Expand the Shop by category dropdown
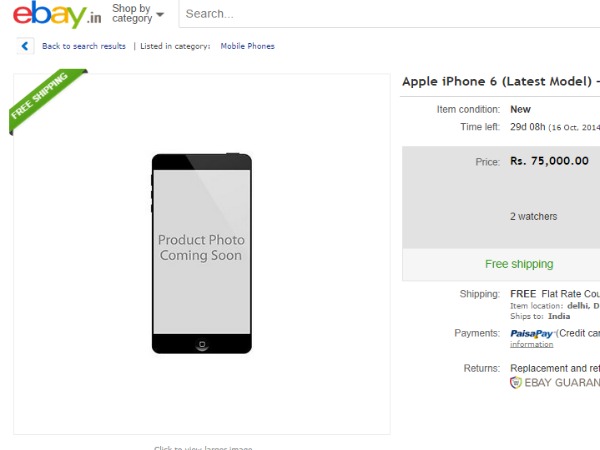This screenshot has height=450, width=600. point(137,14)
